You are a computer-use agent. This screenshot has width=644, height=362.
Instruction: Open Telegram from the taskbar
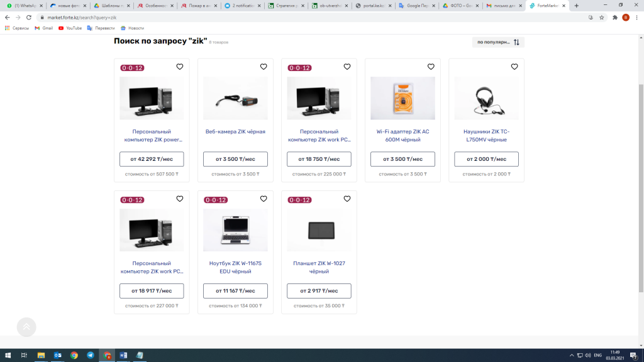(91, 355)
